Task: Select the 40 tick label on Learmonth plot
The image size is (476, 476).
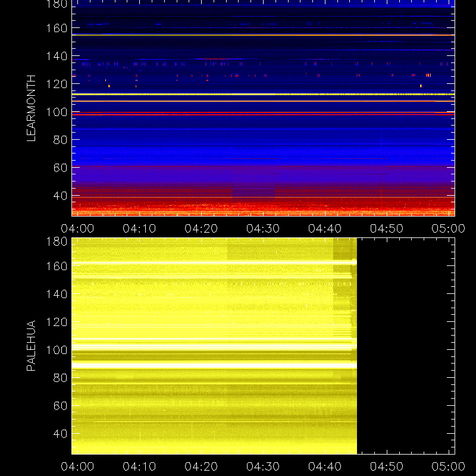Action: tap(60, 196)
